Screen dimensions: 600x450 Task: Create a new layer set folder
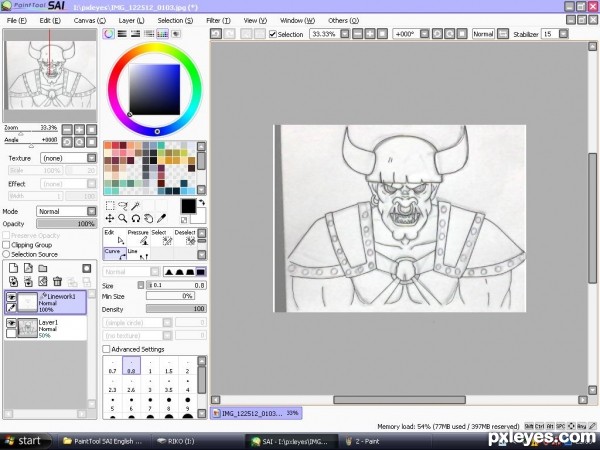click(42, 268)
